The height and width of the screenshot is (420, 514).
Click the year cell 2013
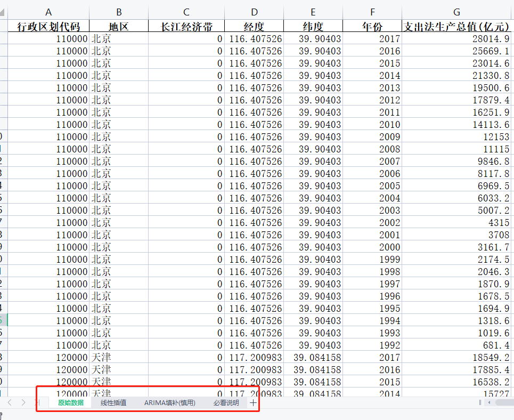click(x=372, y=87)
